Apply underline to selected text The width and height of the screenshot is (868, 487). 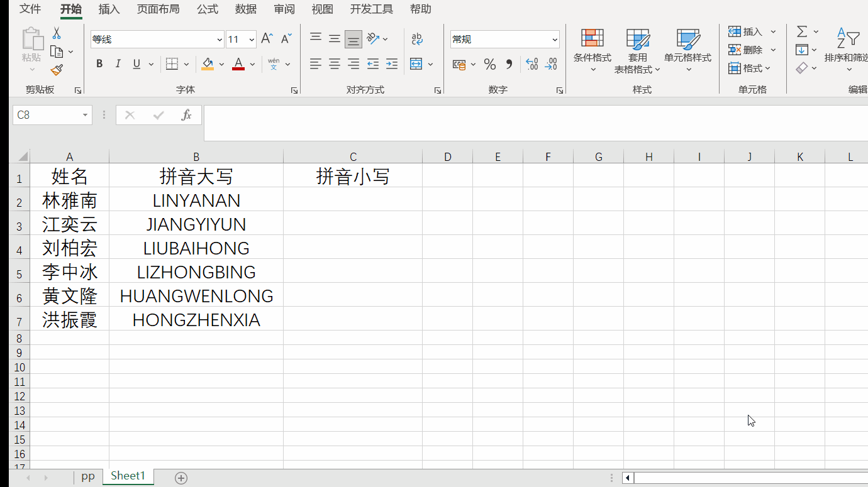point(136,63)
